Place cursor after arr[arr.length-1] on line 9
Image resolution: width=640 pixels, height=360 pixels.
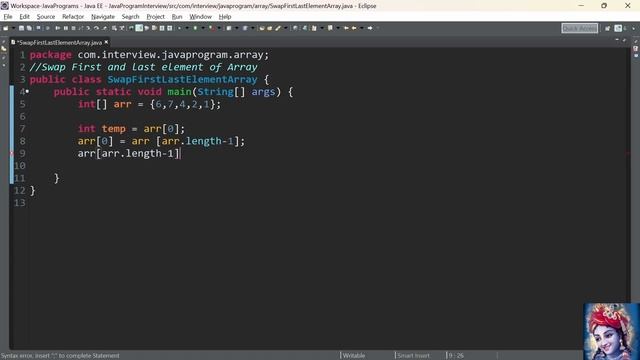[180, 153]
